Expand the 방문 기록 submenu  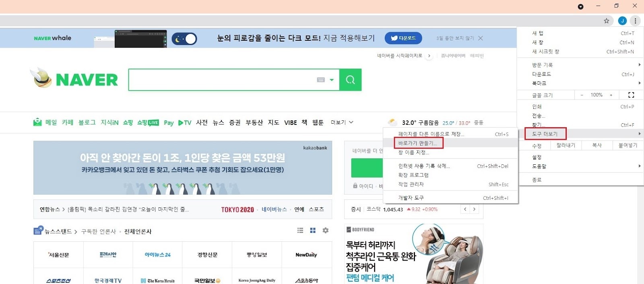pos(580,65)
